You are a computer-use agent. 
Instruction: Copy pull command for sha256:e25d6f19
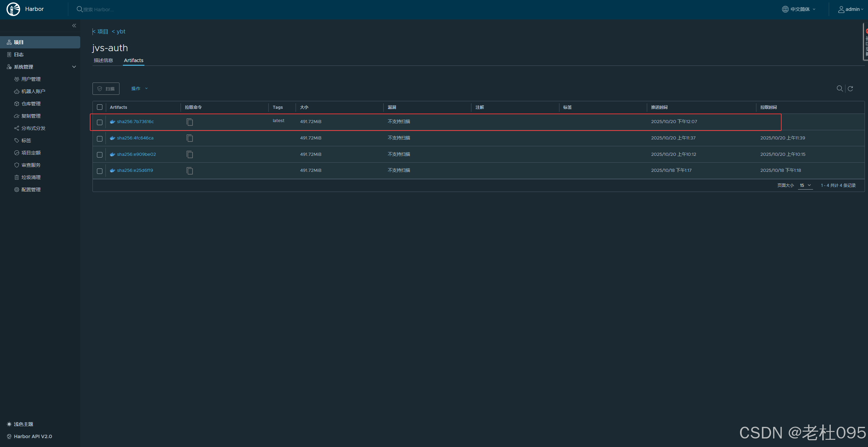click(190, 171)
